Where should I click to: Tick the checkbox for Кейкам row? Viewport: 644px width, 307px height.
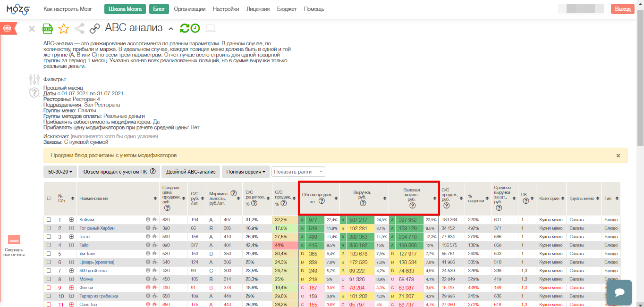click(49, 220)
